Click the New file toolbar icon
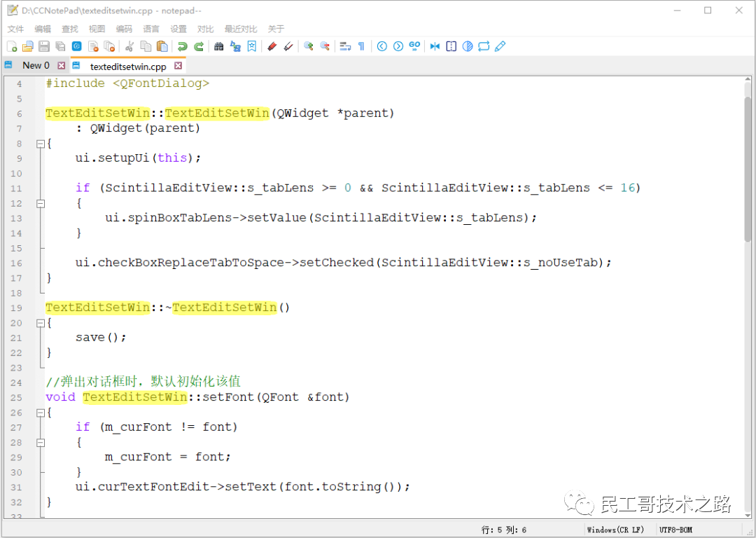Viewport: 756px width, 538px height. (12, 46)
